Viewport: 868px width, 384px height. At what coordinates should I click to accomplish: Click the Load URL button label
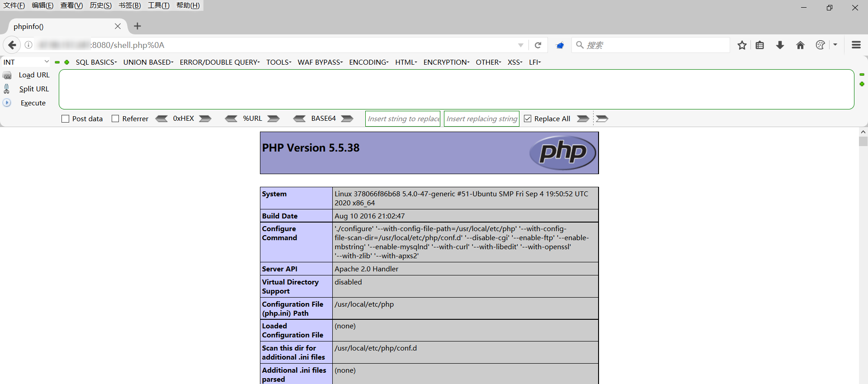[34, 75]
